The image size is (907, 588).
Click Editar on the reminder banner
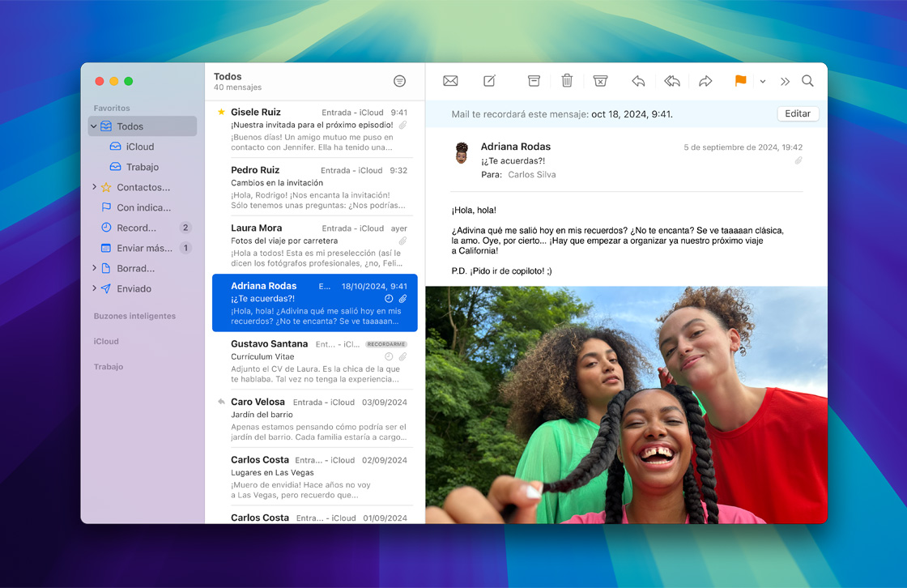click(x=797, y=114)
